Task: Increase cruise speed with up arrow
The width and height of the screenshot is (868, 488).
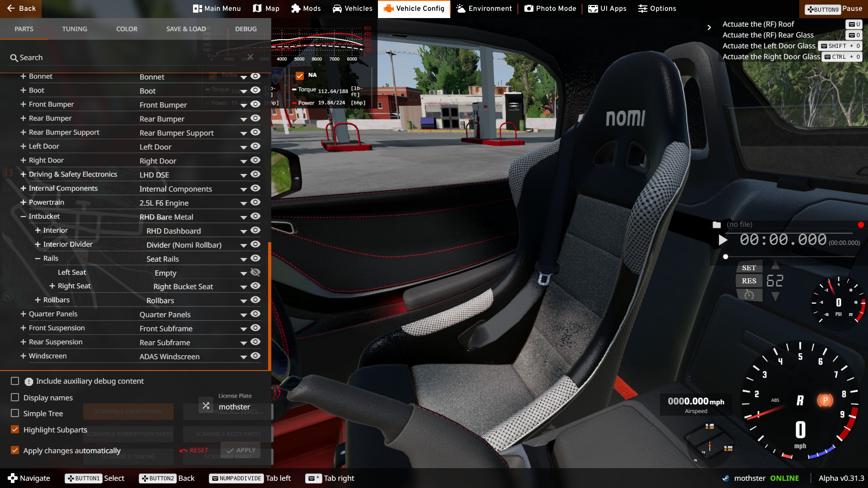Action: point(775,265)
